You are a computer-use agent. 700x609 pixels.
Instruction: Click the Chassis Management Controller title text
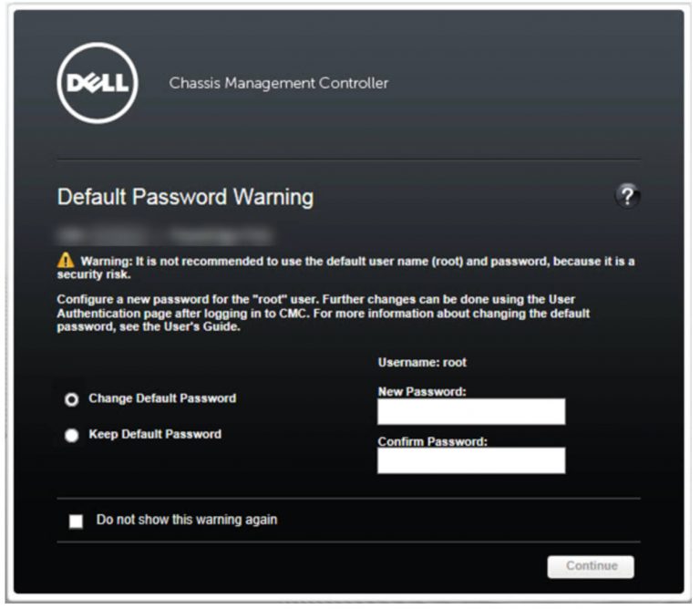click(278, 83)
